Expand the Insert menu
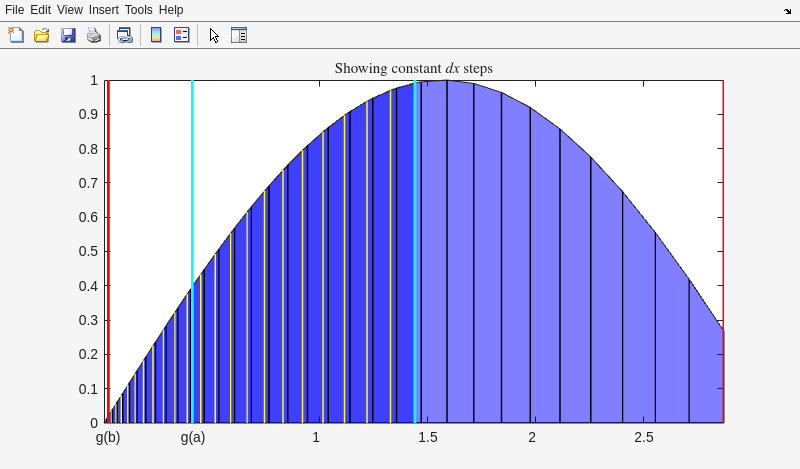This screenshot has height=469, width=800. click(104, 10)
